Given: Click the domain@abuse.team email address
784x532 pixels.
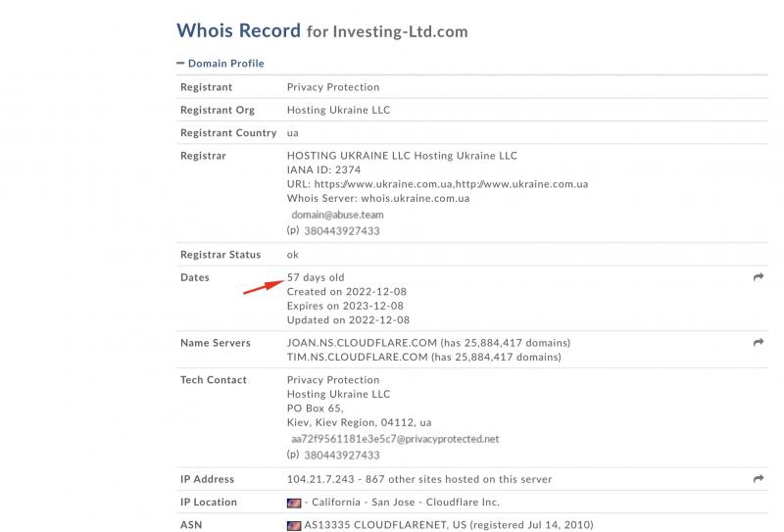Looking at the screenshot, I should point(337,215).
